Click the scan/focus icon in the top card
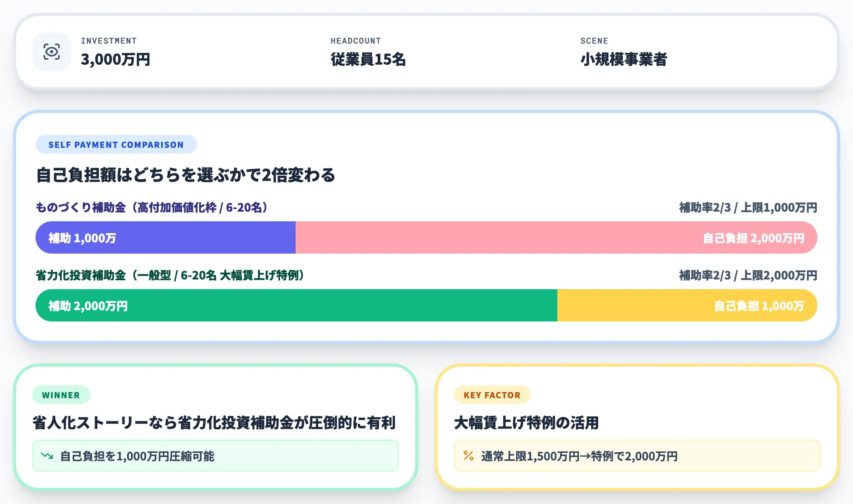Viewport: 853px width, 504px height. point(51,52)
